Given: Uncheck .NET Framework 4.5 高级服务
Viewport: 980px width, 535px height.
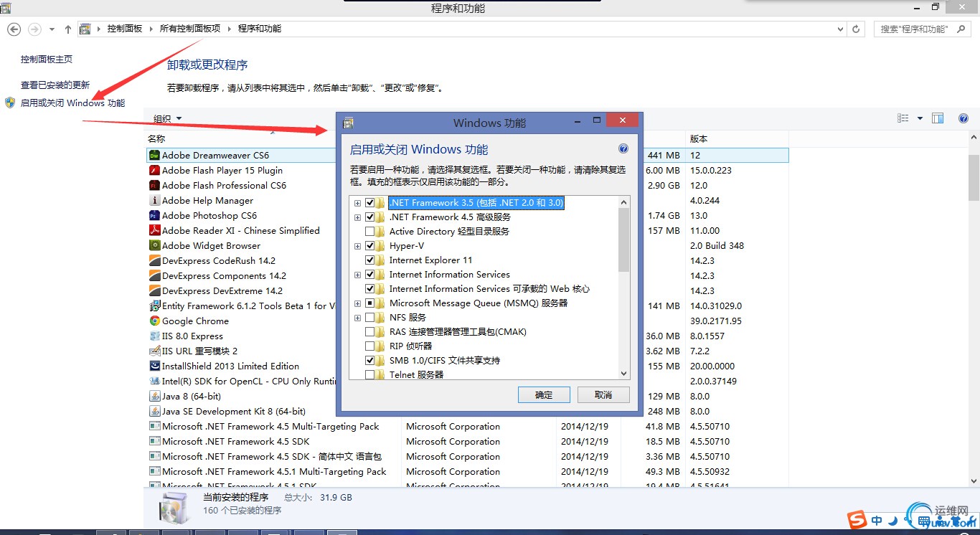Looking at the screenshot, I should tap(370, 217).
